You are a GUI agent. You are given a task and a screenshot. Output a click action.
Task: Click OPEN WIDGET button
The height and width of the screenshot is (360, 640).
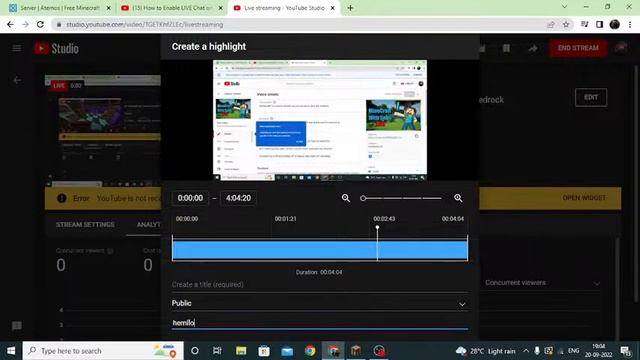point(584,198)
